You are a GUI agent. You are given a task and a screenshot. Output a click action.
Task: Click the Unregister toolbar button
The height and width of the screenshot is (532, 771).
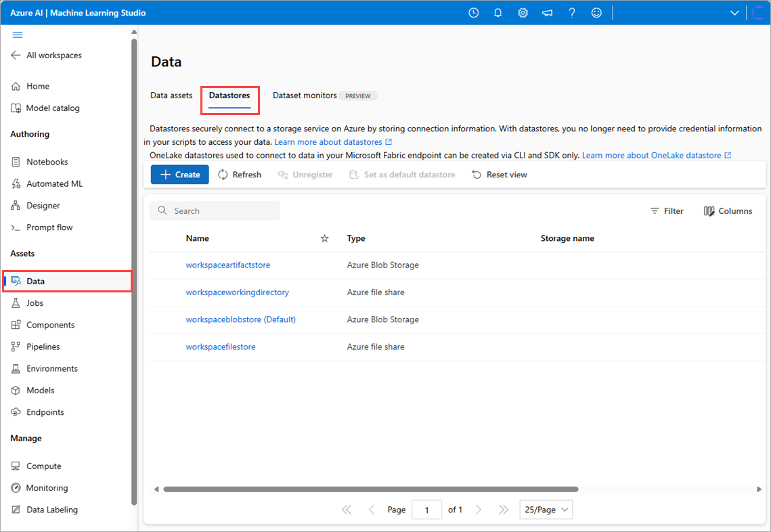tap(305, 175)
